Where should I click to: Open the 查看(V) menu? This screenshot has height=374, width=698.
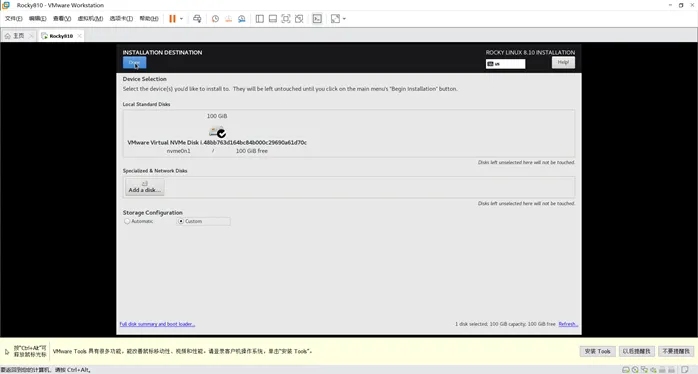point(62,18)
